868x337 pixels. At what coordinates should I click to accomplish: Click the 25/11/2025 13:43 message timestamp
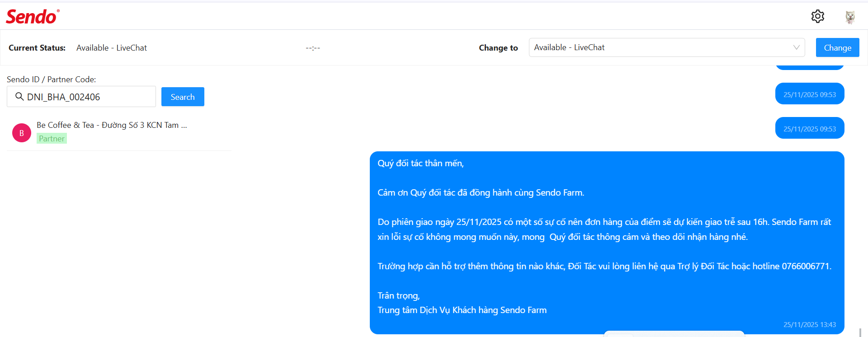point(810,325)
